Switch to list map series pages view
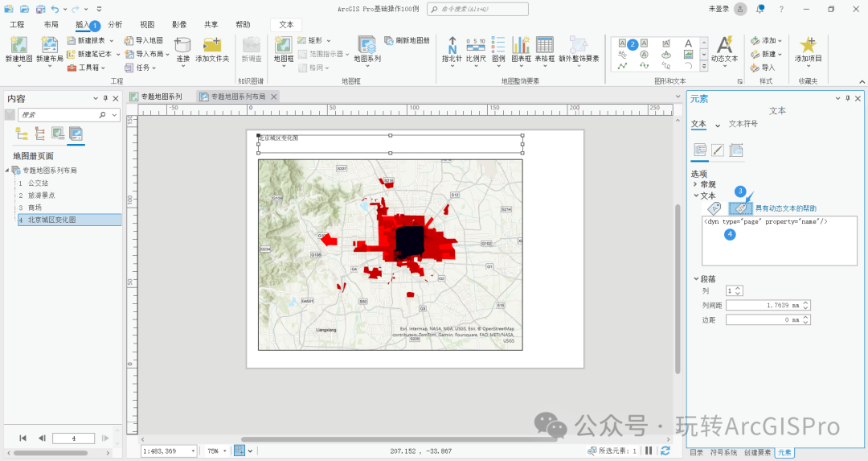The width and height of the screenshot is (868, 461). (76, 134)
